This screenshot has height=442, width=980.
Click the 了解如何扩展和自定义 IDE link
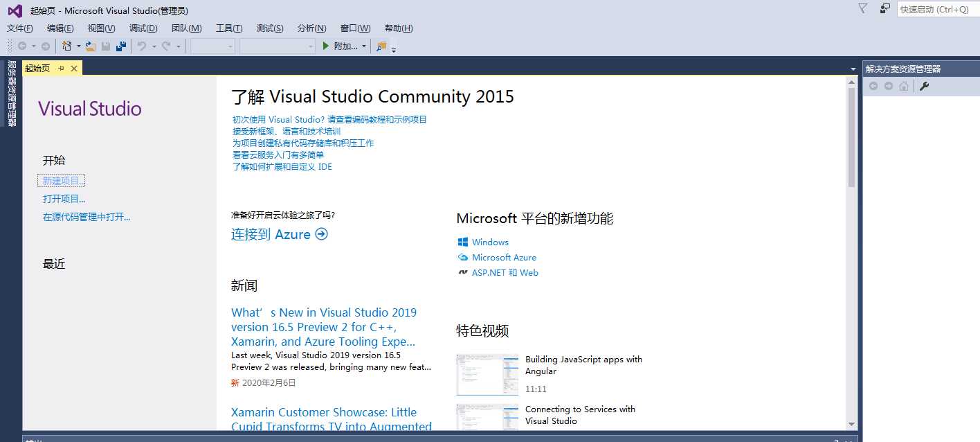(282, 166)
